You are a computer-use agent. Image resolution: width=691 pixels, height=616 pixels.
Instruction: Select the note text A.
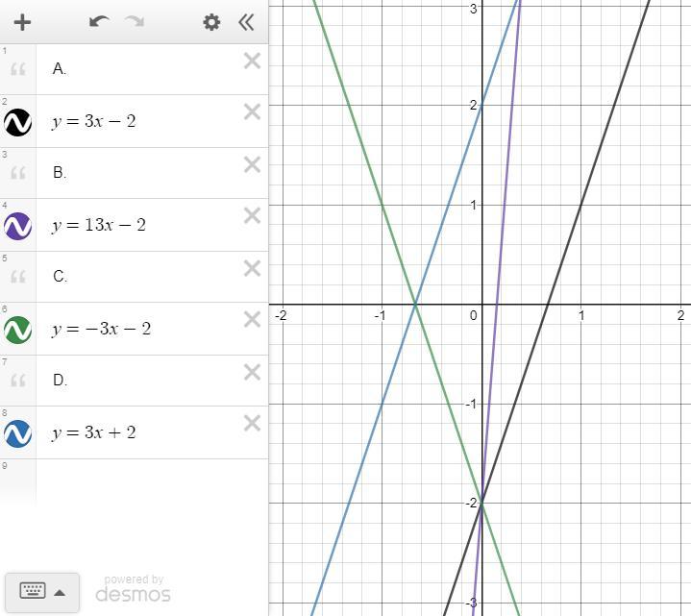(60, 69)
